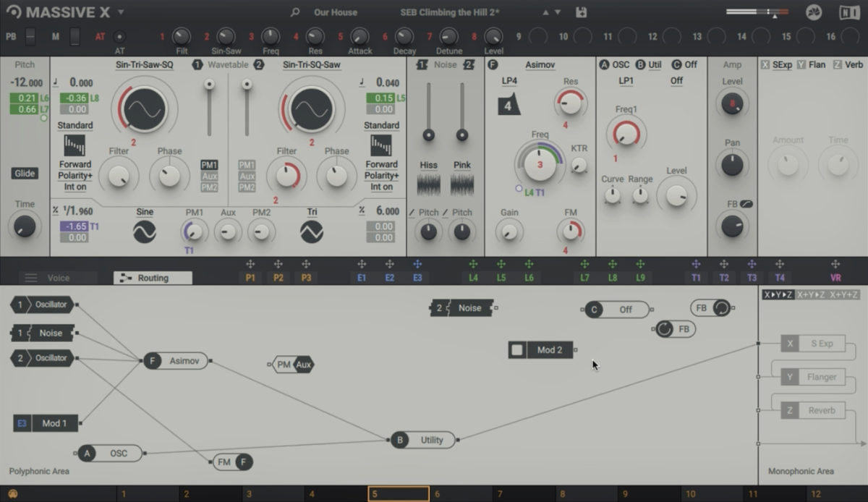Click the previous preset arrow
The height and width of the screenshot is (502, 868).
[545, 12]
